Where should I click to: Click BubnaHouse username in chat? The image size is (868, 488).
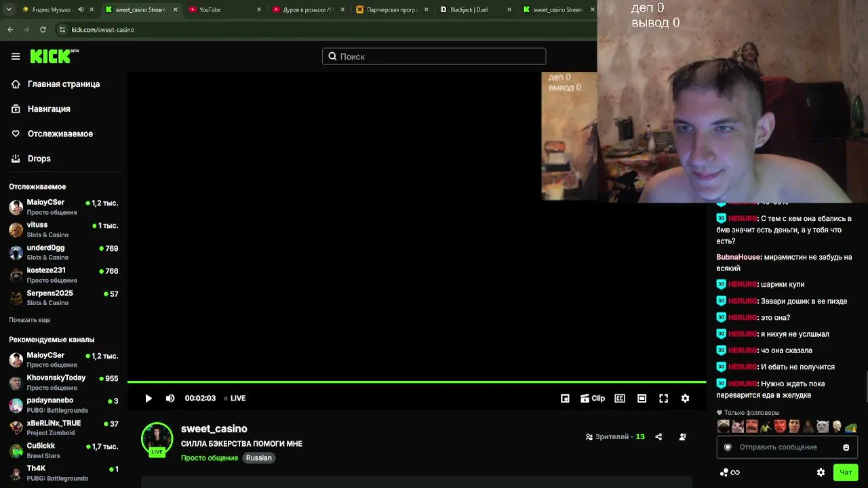tap(738, 258)
